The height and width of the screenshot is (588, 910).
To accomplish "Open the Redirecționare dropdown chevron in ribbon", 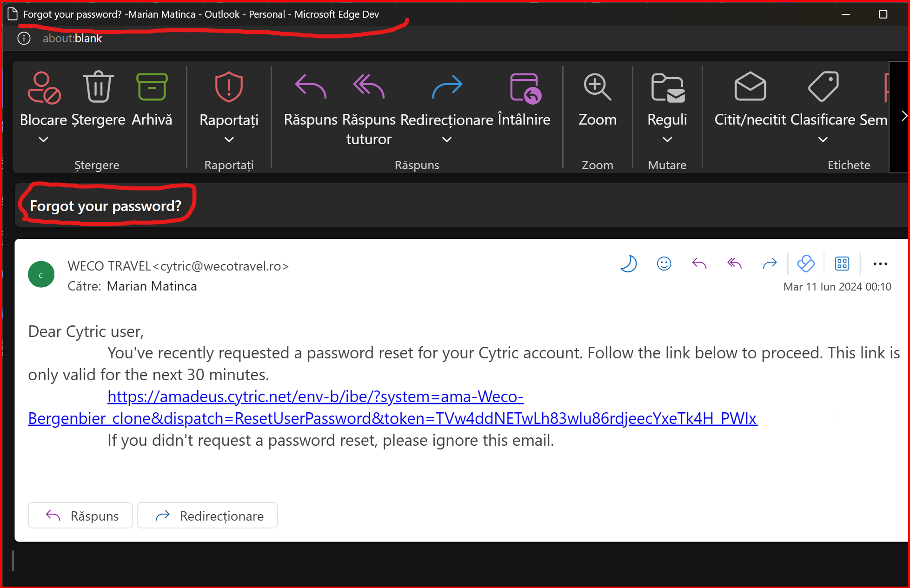I will coord(446,139).
